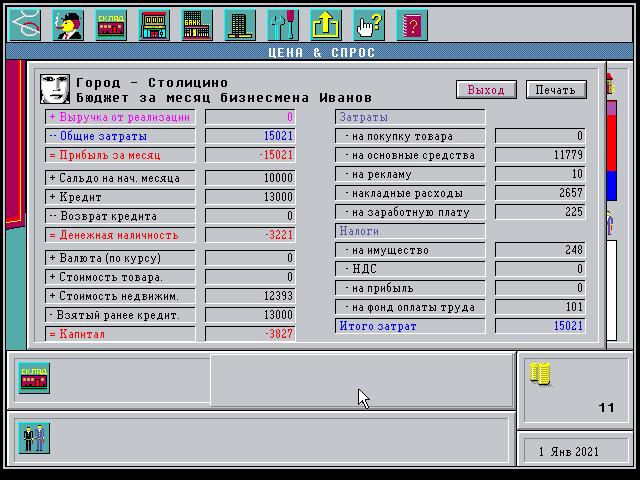Open the Склад warehouse toolbar icon

pyautogui.click(x=111, y=25)
